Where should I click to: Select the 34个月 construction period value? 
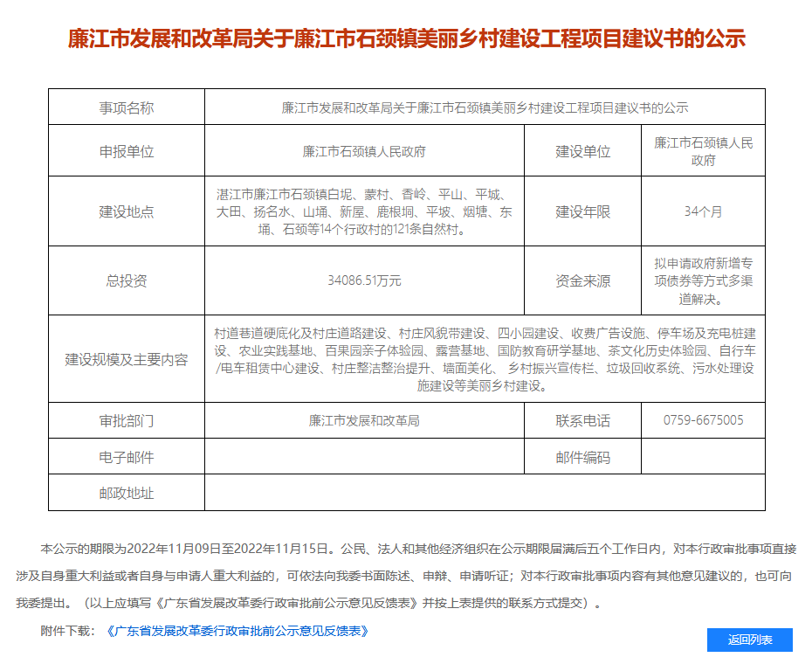point(703,211)
